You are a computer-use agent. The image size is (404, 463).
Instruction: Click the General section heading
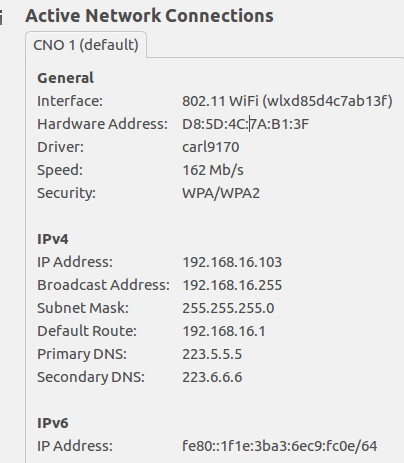click(65, 78)
